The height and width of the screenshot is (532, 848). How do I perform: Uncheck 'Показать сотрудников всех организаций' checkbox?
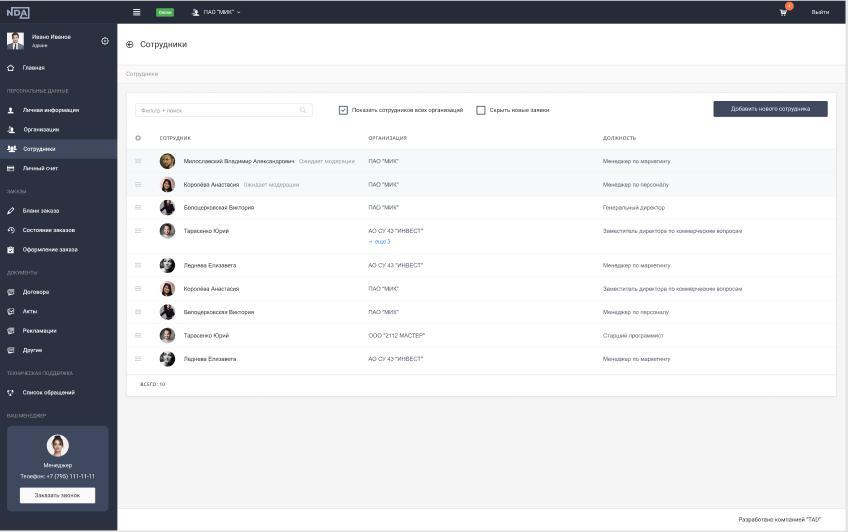click(x=343, y=110)
